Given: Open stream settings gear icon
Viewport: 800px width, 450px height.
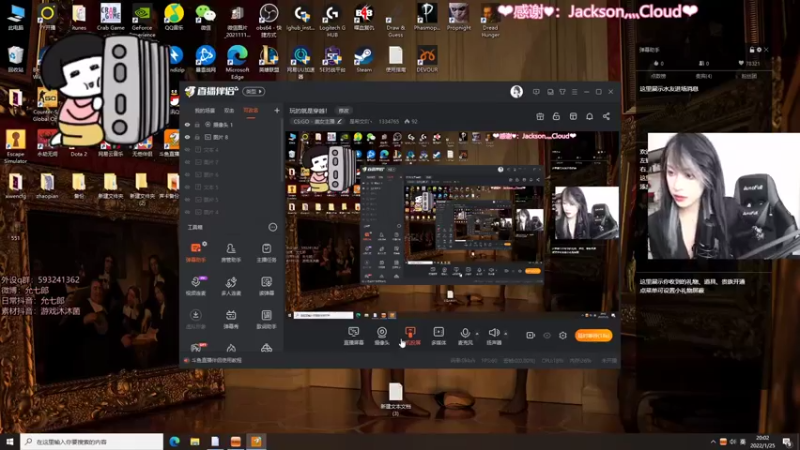Looking at the screenshot, I should pyautogui.click(x=563, y=335).
